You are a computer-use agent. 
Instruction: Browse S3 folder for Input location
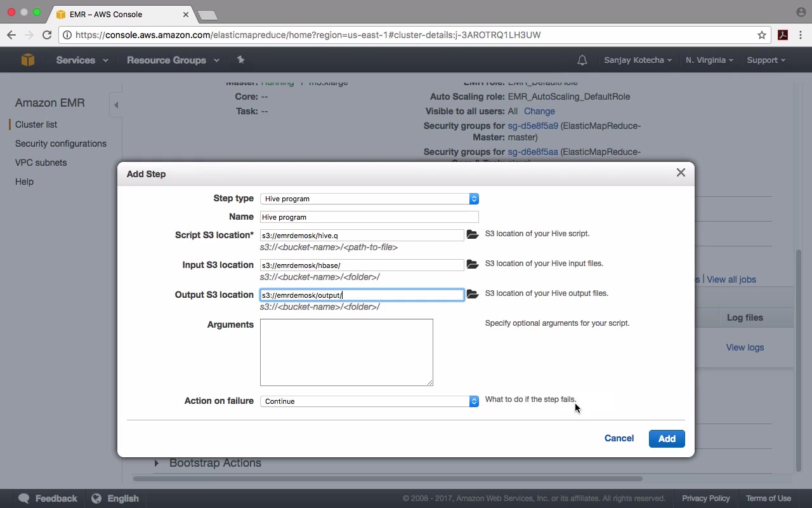click(x=472, y=264)
